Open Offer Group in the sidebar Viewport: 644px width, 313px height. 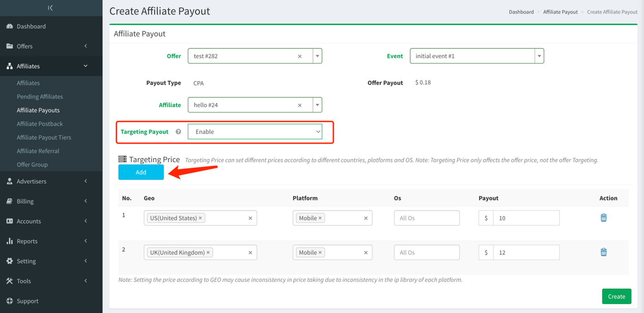click(x=32, y=164)
